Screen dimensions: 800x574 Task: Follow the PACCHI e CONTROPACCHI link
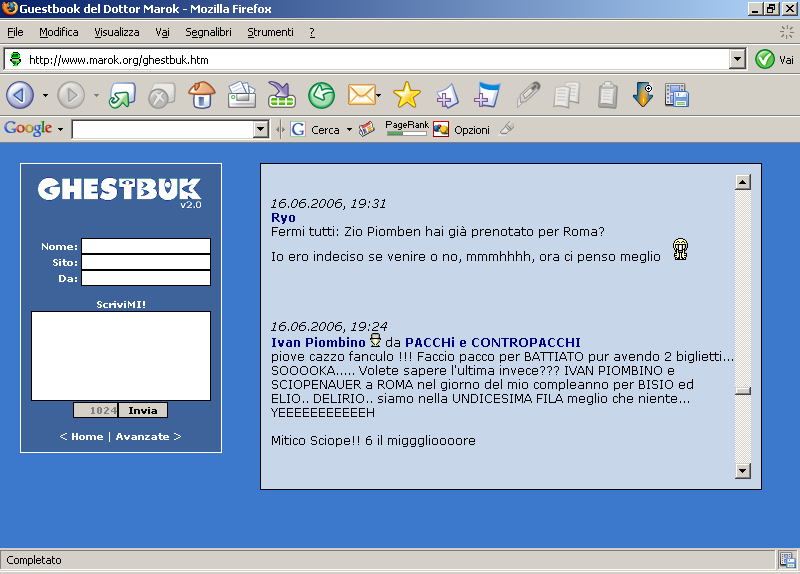[492, 342]
